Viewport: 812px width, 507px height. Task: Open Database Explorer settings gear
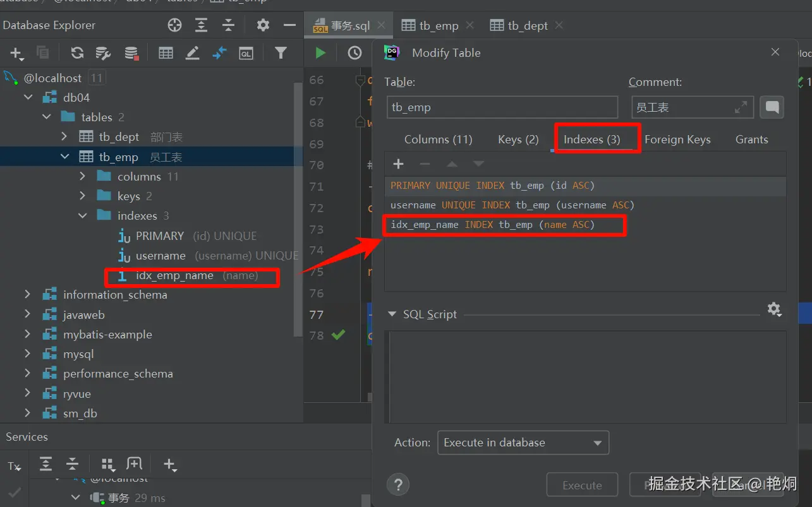[263, 25]
